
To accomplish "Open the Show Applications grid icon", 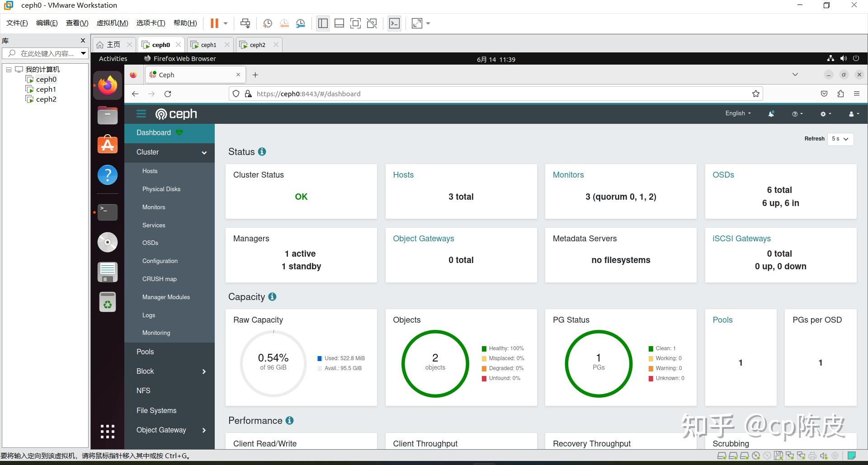I will 108,432.
